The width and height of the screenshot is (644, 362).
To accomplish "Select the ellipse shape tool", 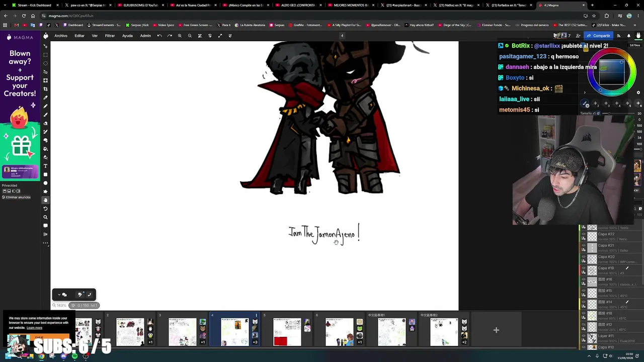I will [x=45, y=183].
